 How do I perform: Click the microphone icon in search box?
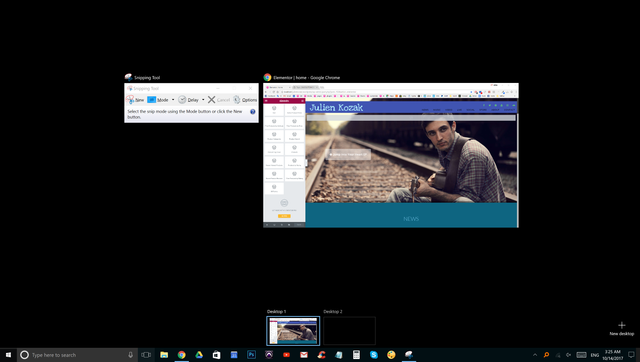tap(130, 355)
